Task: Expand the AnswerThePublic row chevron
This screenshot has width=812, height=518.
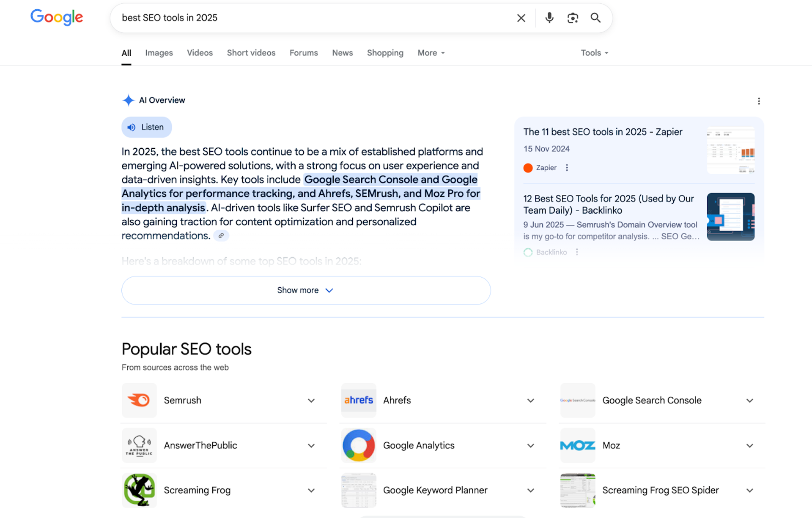Action: click(311, 446)
